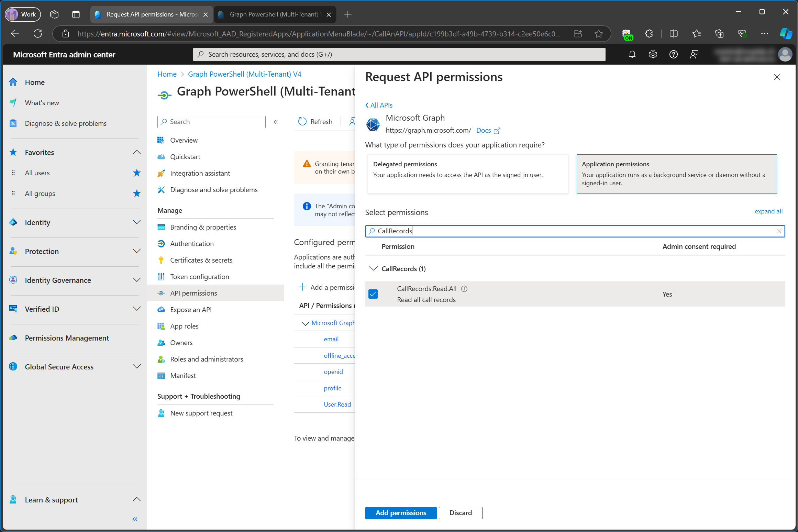Expand the Verified ID section

coord(137,309)
